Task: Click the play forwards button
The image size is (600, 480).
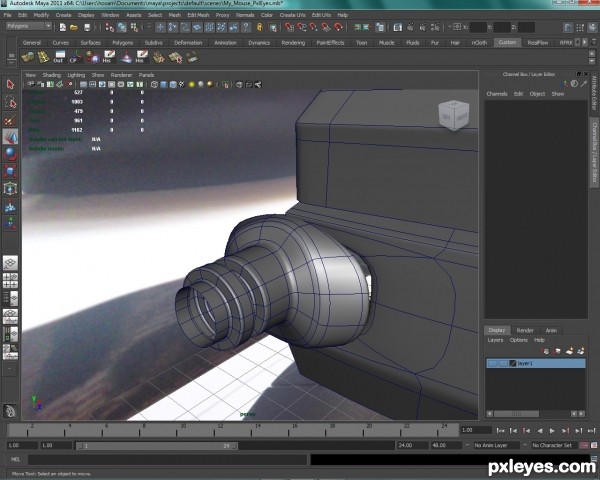Action: coord(552,431)
